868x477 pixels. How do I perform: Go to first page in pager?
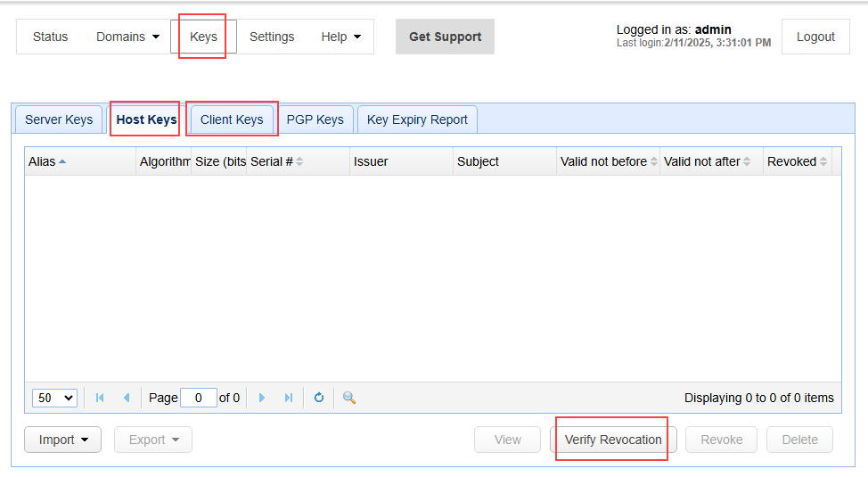(100, 398)
